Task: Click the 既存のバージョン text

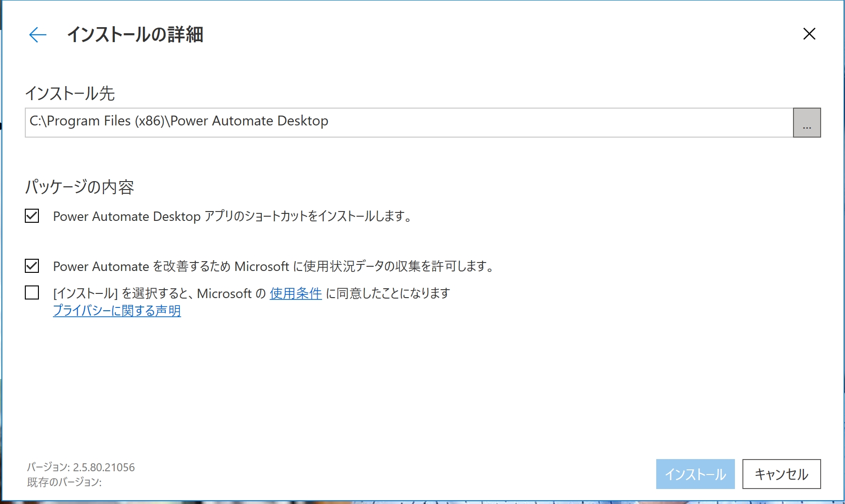Action: pos(64,482)
